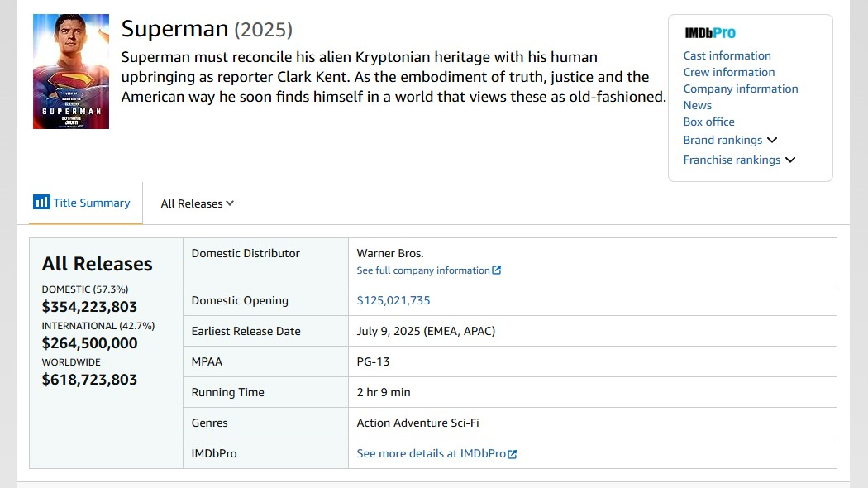Open See more details at IMDbPro
868x488 pixels.
(x=430, y=453)
